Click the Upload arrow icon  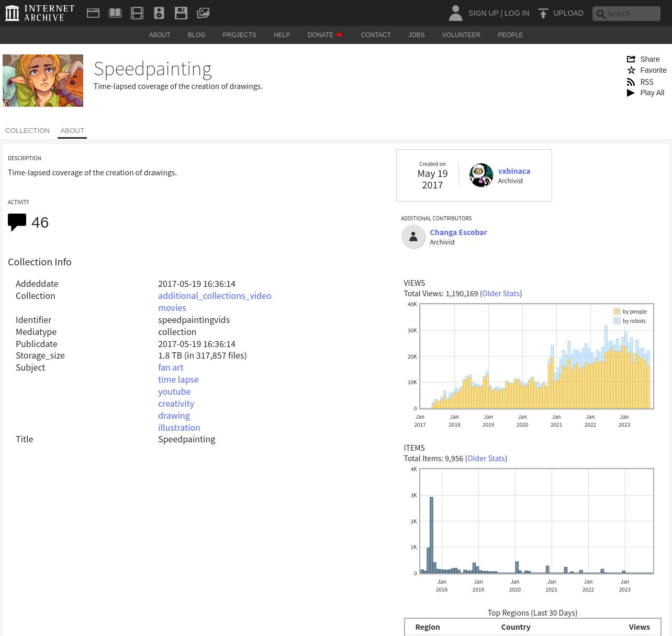pyautogui.click(x=543, y=13)
